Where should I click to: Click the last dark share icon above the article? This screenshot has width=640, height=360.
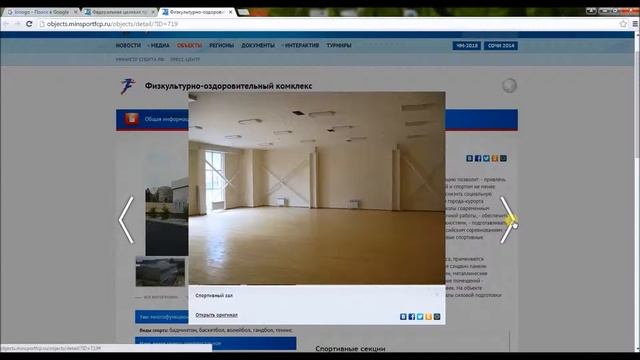(503, 158)
